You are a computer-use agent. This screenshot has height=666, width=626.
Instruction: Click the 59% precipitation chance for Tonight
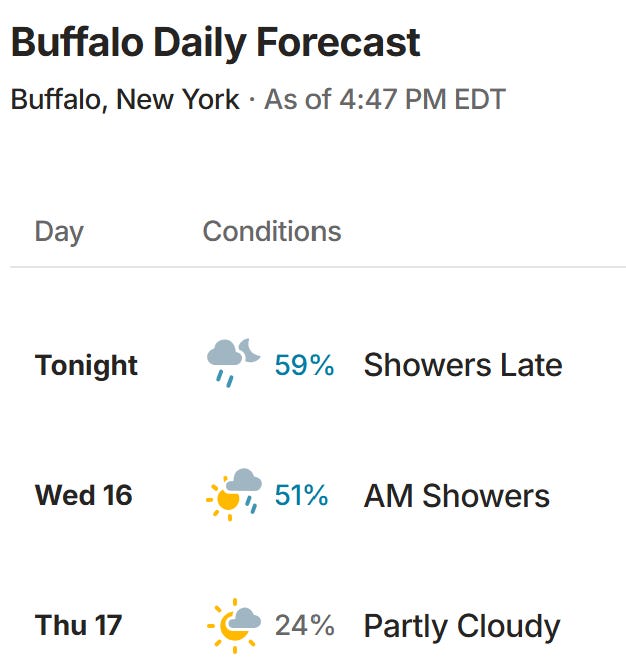[304, 365]
